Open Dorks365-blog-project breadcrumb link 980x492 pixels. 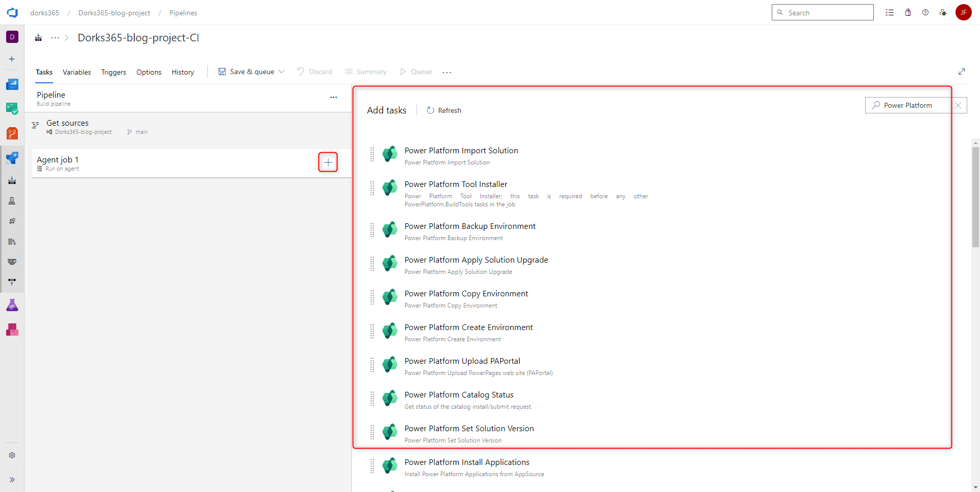click(x=114, y=13)
